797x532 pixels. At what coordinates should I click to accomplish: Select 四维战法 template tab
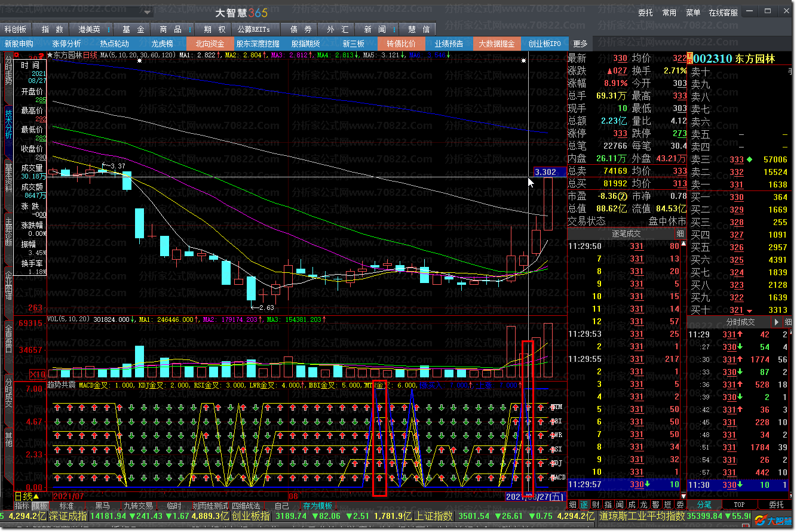pyautogui.click(x=246, y=505)
